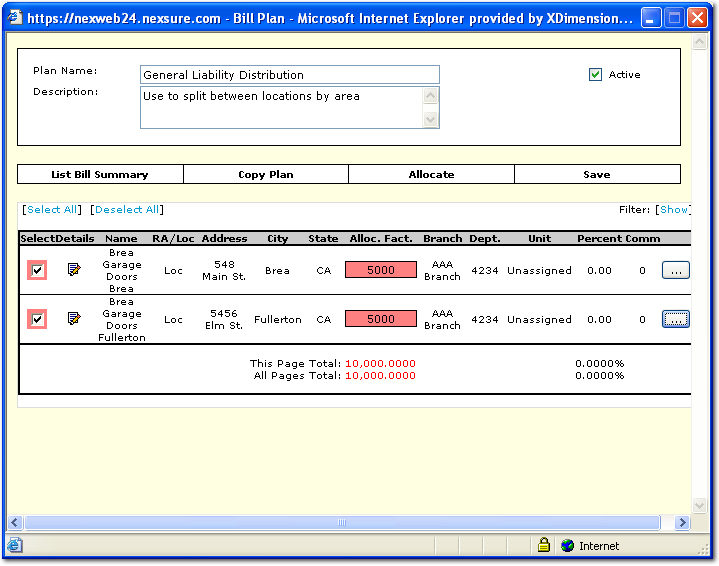Click the State column header
This screenshot has width=719, height=566.
(323, 239)
